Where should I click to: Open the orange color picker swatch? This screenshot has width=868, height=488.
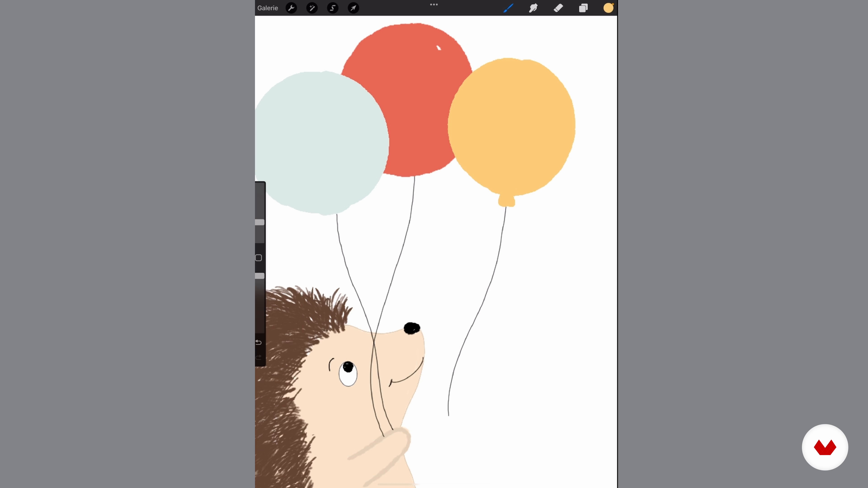608,8
